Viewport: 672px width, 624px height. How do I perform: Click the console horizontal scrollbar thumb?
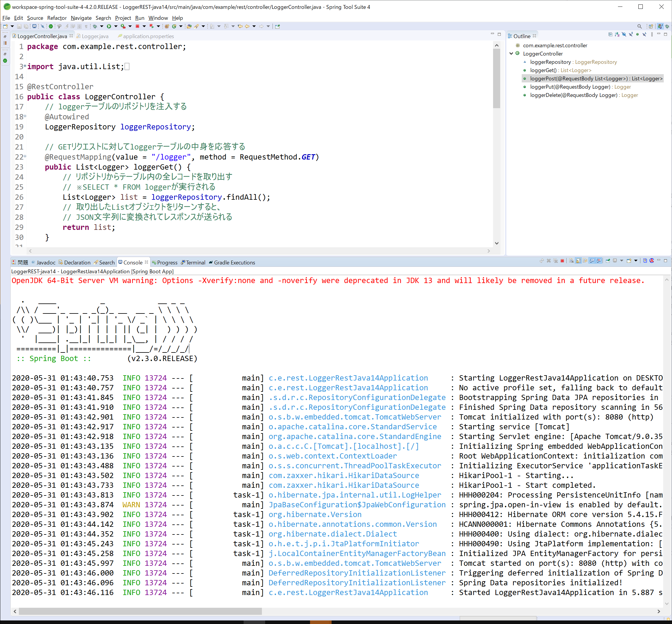point(140,611)
